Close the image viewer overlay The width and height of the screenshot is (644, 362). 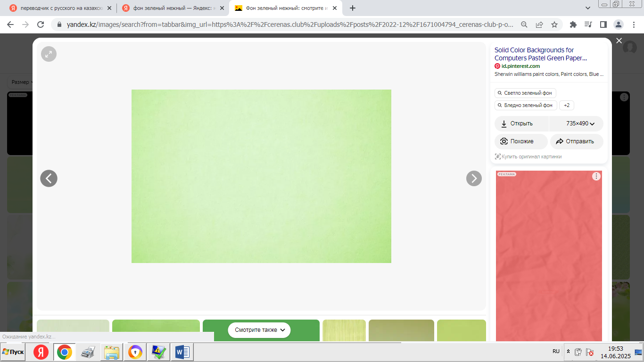pyautogui.click(x=619, y=41)
